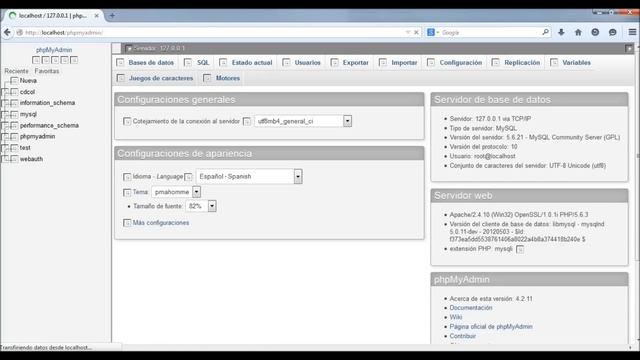Expand the information_schema database node
The width and height of the screenshot is (640, 360).
[5, 103]
